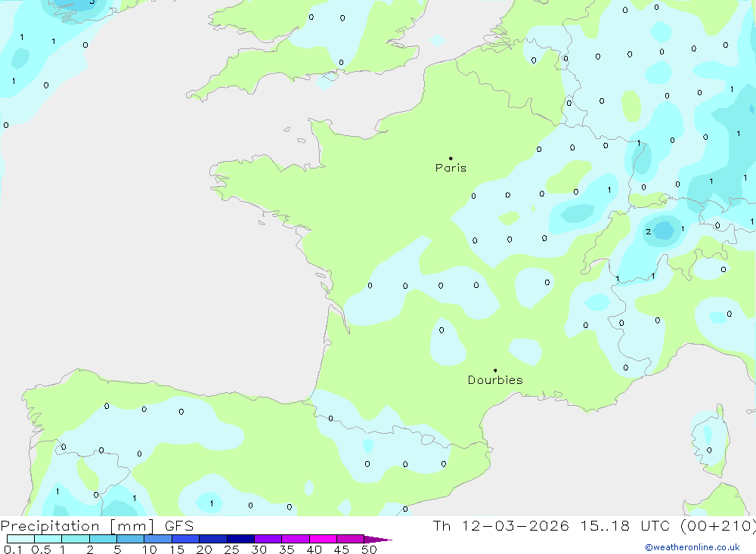756x554 pixels.
Task: Click the 'Precipitation [mm] GFS' title
Action: pyautogui.click(x=97, y=525)
